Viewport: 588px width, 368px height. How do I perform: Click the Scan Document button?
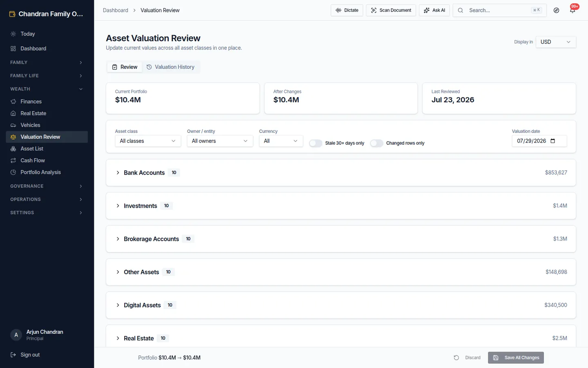391,10
